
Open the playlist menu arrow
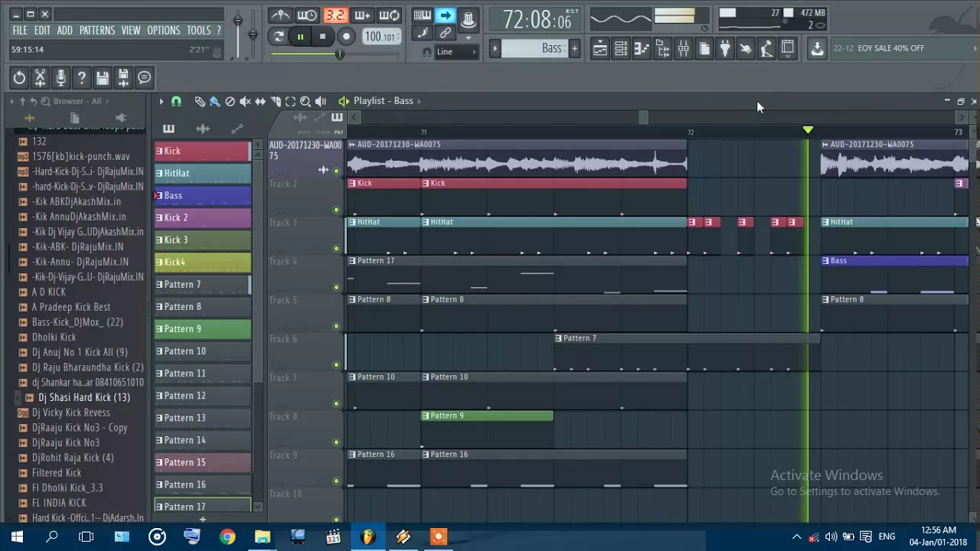[161, 101]
